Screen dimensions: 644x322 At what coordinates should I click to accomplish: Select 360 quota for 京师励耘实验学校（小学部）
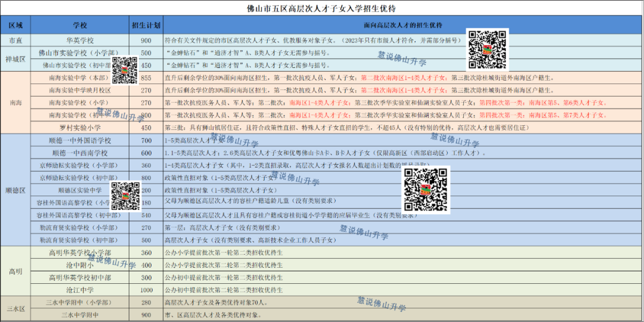[x=146, y=165]
